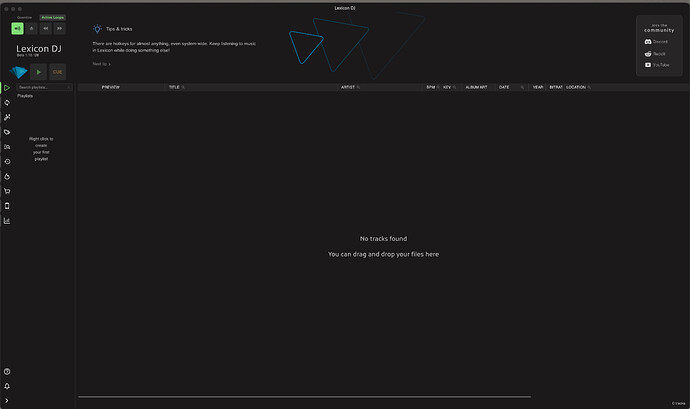This screenshot has width=690, height=409.
Task: Sort by the BPM column header
Action: coord(430,87)
